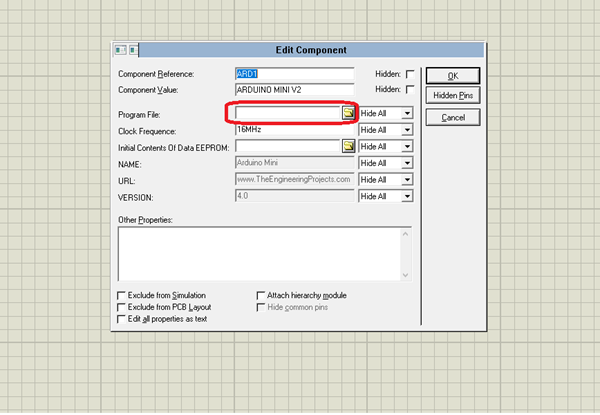Click Cancel to dismiss the dialog
This screenshot has height=415, width=600.
[452, 117]
